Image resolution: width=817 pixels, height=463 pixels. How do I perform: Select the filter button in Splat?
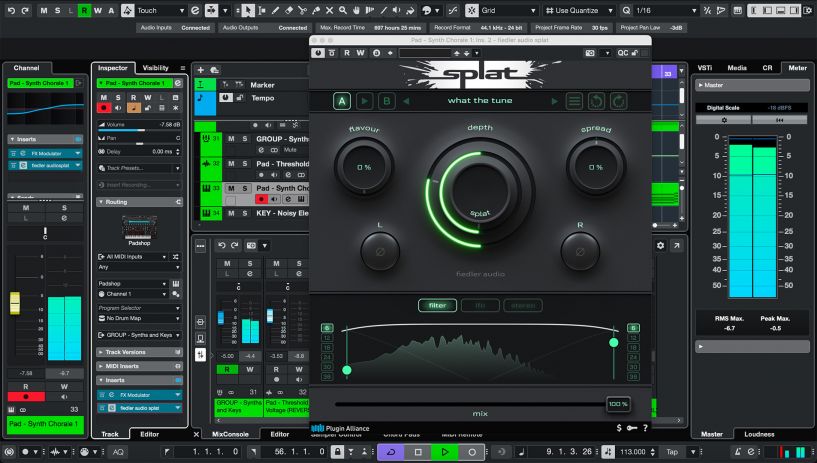pos(437,305)
